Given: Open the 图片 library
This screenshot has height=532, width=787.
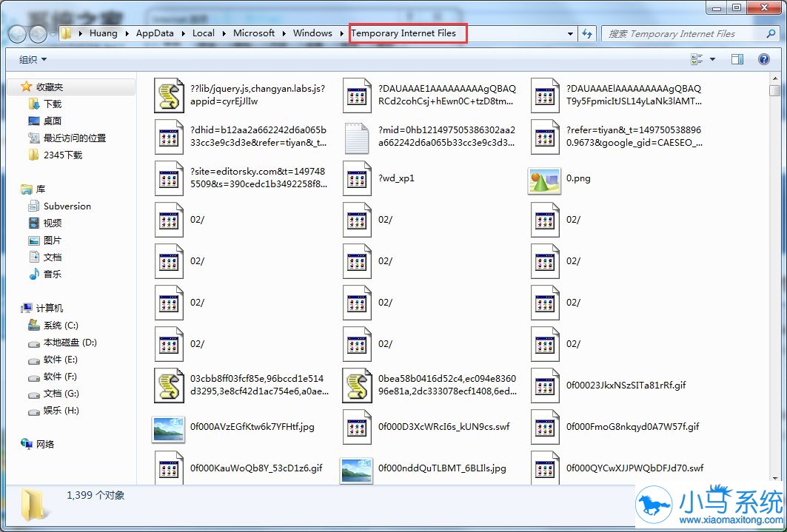Looking at the screenshot, I should [x=45, y=240].
